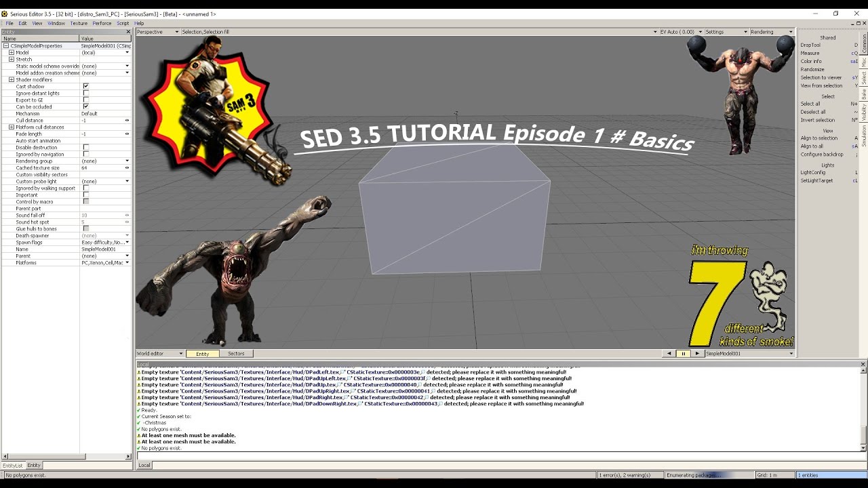868x488 pixels.
Task: Switch to the Sectors tab
Action: coord(236,354)
